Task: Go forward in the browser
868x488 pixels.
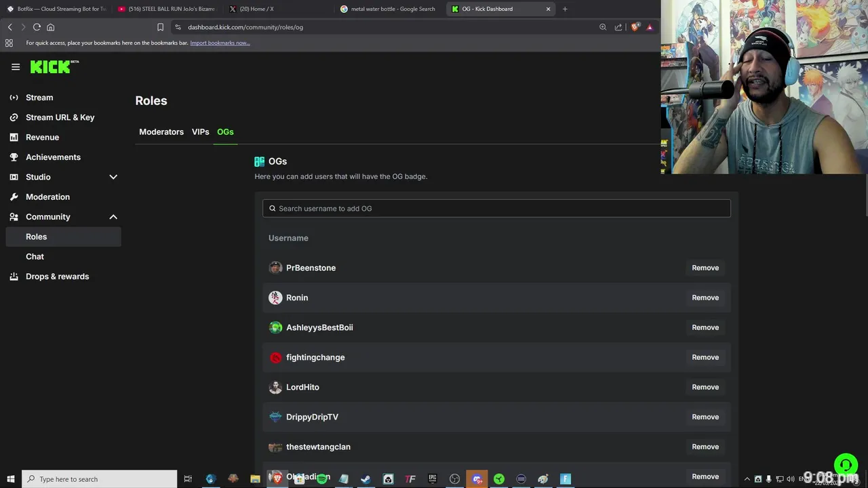Action: 23,27
